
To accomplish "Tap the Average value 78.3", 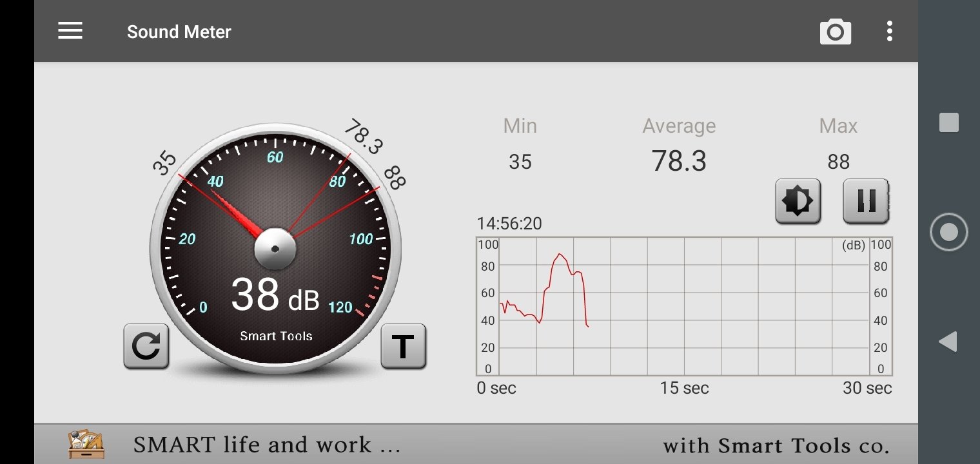I will coord(679,161).
